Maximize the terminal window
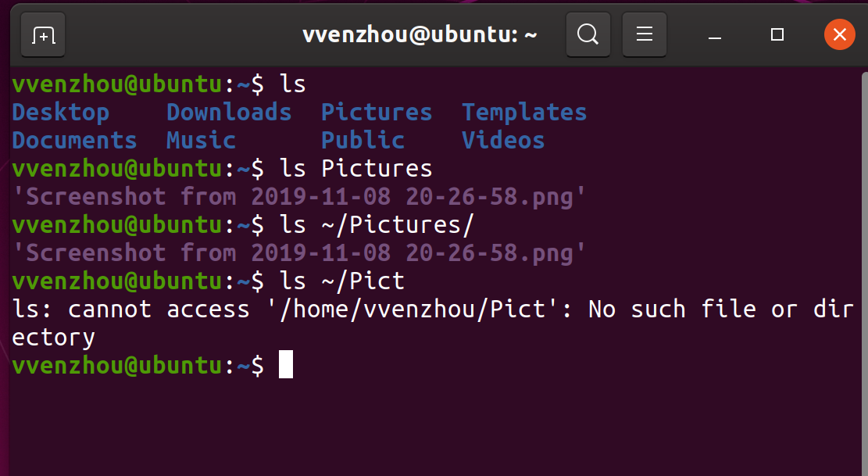868x476 pixels. (x=777, y=35)
